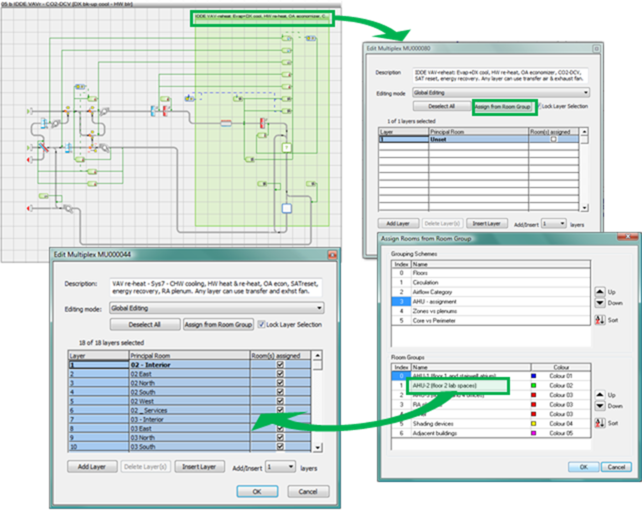642x528 pixels.
Task: Click Sort icon beside Grouping Schemes list
Action: coord(598,319)
